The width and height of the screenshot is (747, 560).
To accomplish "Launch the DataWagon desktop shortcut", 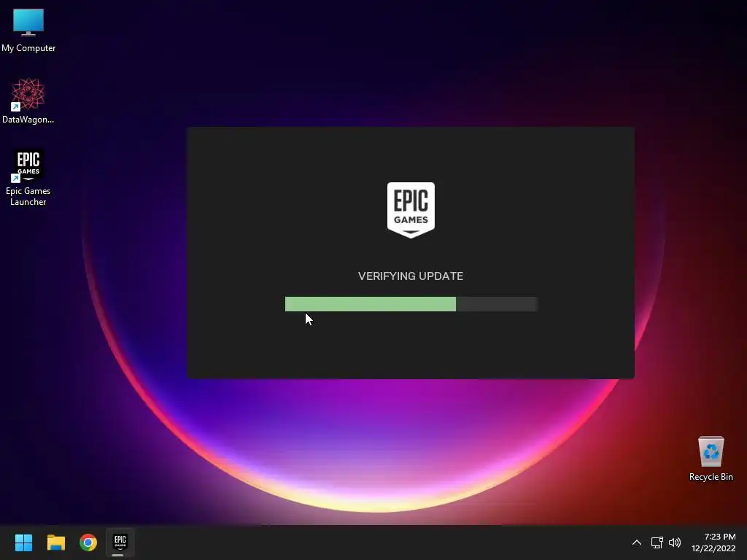I will tap(28, 101).
